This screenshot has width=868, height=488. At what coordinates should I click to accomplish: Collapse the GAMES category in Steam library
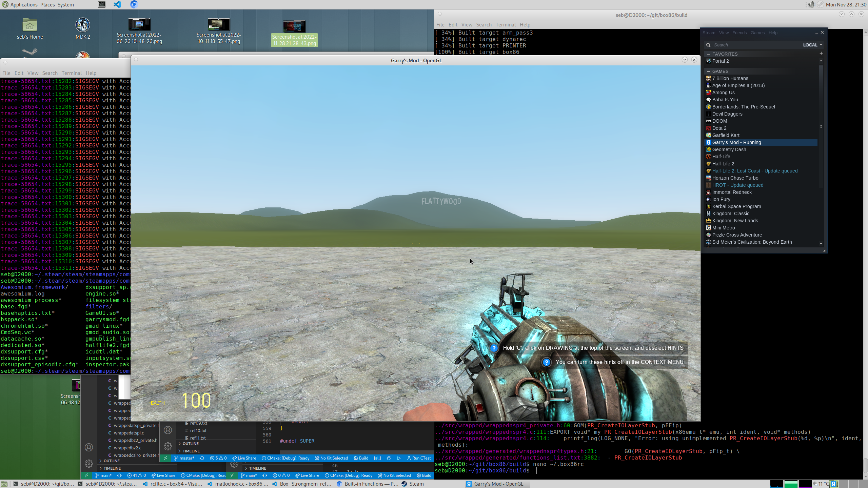pos(709,71)
